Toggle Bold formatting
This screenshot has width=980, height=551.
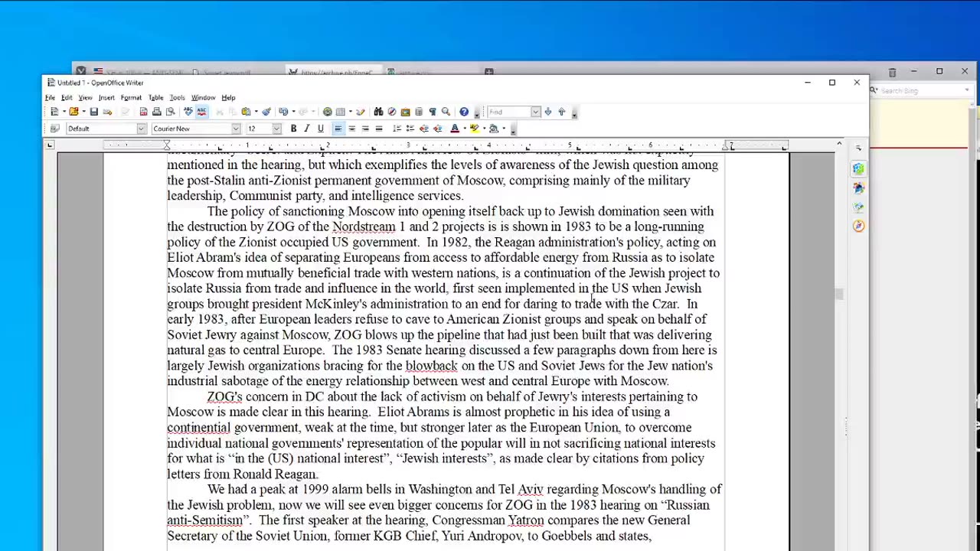pyautogui.click(x=293, y=129)
